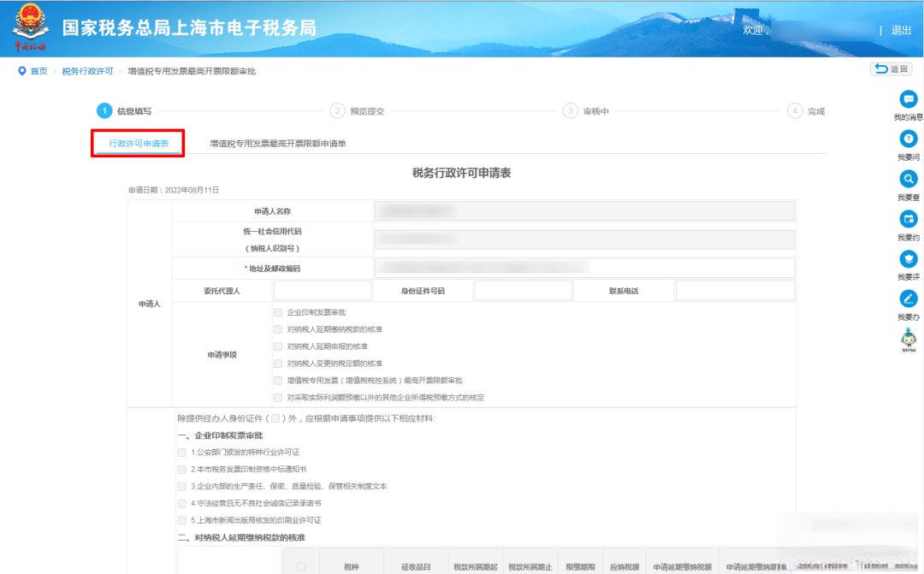Open the robot assistant icon
The height and width of the screenshot is (574, 924).
[909, 340]
